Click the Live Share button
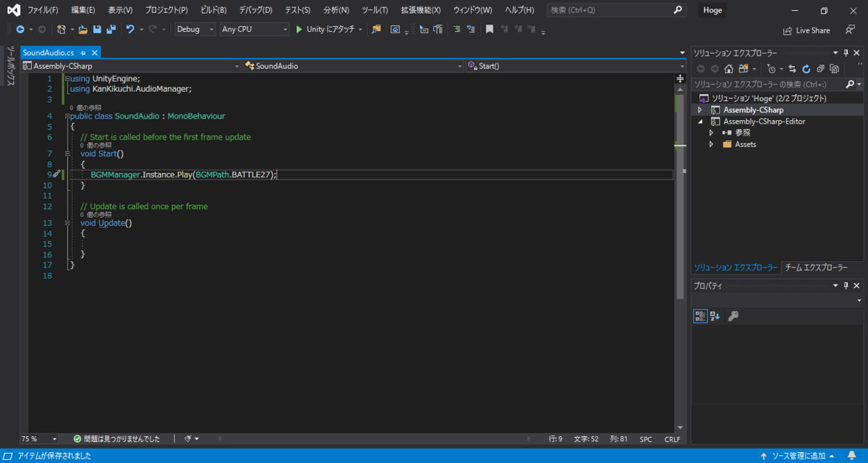The height and width of the screenshot is (463, 868). coord(807,30)
